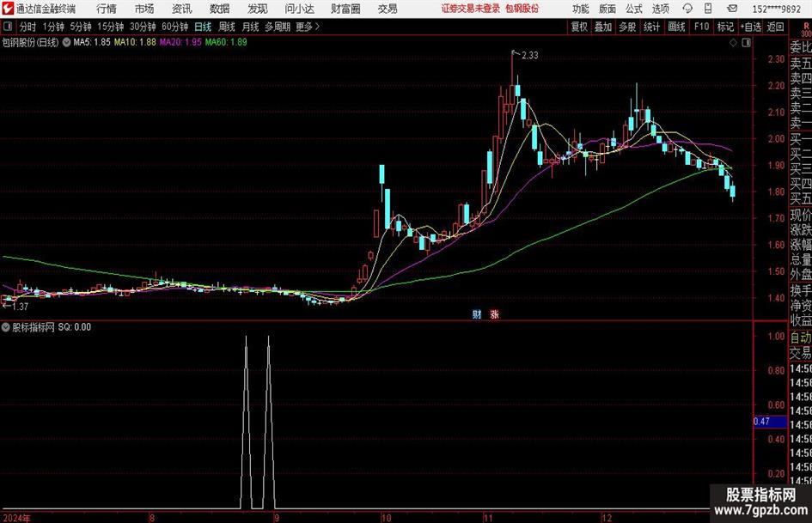
Task: Open the customer service headset icon
Action: pos(687,9)
